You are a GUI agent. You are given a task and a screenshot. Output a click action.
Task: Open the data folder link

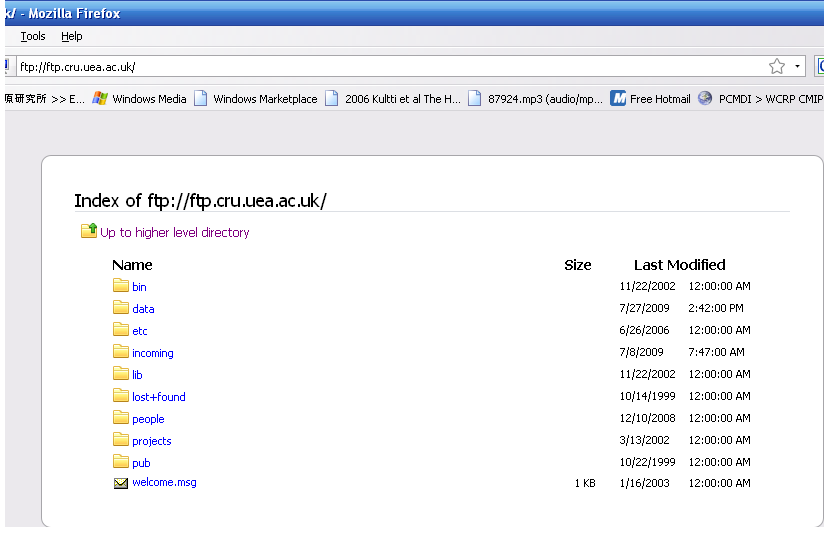[x=143, y=309]
